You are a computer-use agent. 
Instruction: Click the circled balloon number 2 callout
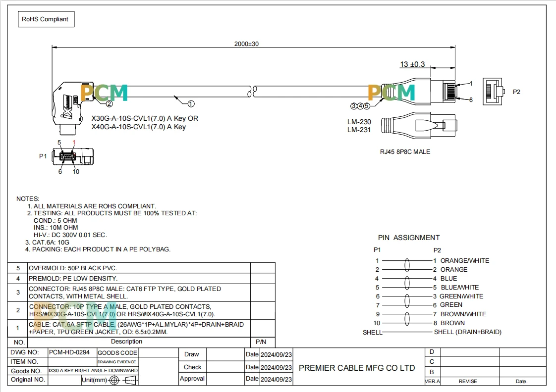[109, 104]
